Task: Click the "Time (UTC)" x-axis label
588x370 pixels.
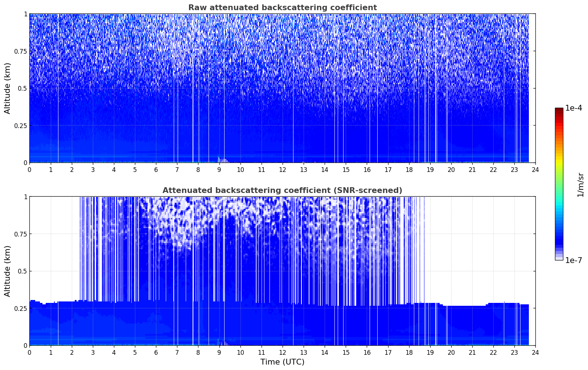Action: pos(282,362)
